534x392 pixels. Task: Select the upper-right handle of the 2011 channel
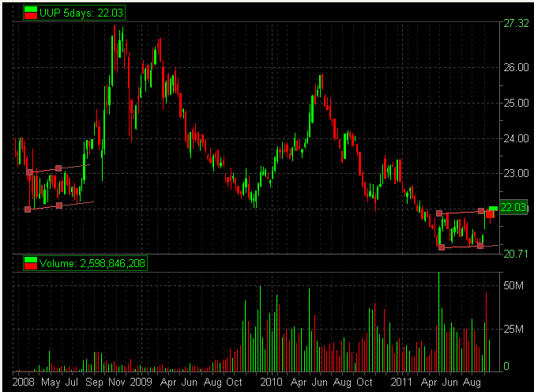coord(481,211)
